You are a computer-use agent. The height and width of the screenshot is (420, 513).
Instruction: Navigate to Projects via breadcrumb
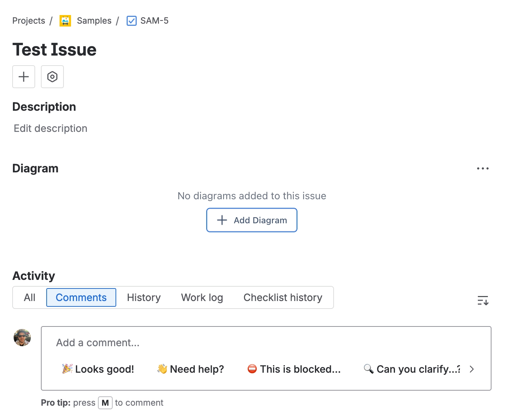coord(28,20)
